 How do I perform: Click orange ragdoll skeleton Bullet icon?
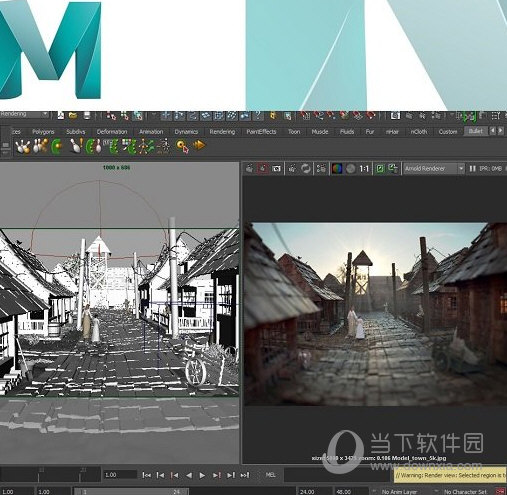click(x=146, y=147)
